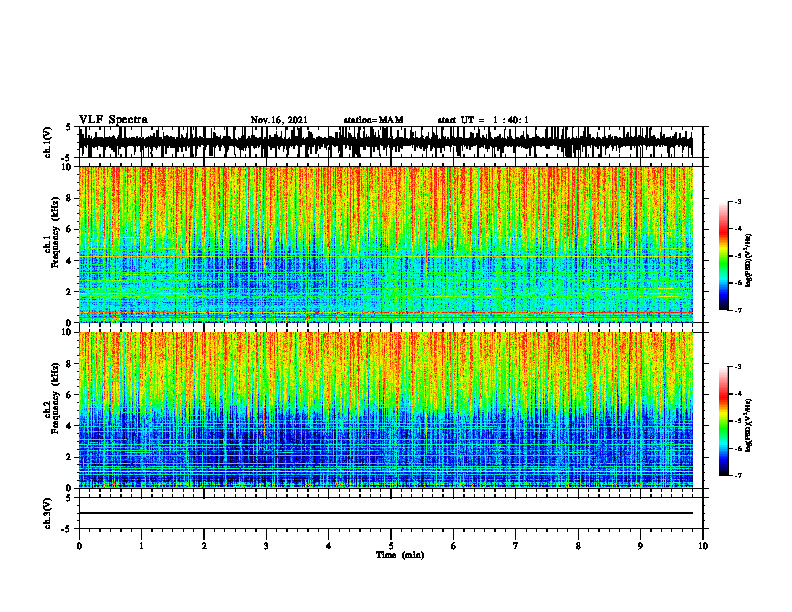Click time axis tick label "9"
The image size is (792, 612).
tap(640, 546)
